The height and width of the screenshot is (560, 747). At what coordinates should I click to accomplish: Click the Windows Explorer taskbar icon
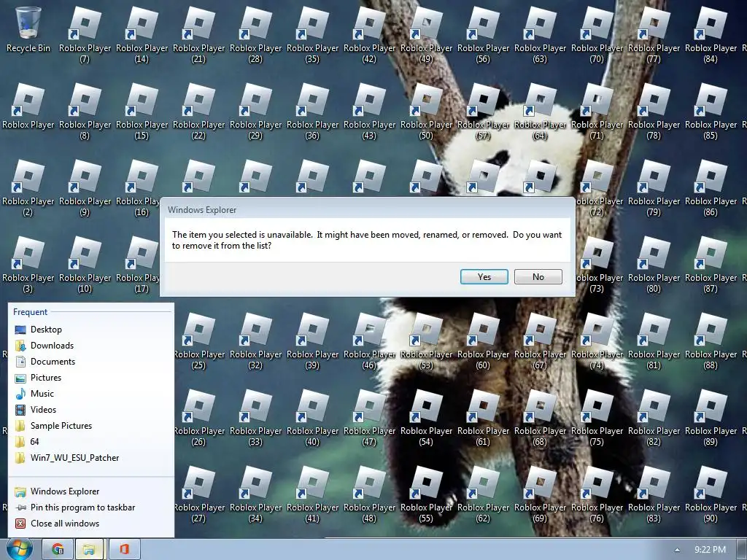89,550
